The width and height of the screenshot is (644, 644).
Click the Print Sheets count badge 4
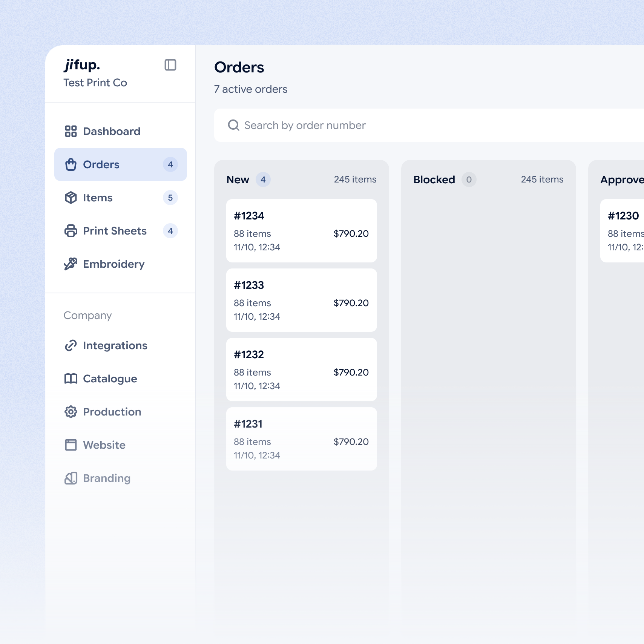click(x=170, y=231)
